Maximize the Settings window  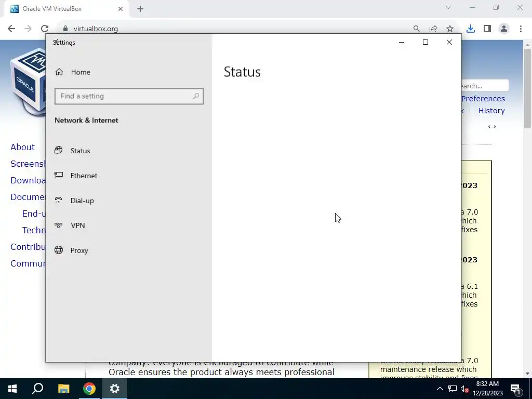tap(425, 42)
